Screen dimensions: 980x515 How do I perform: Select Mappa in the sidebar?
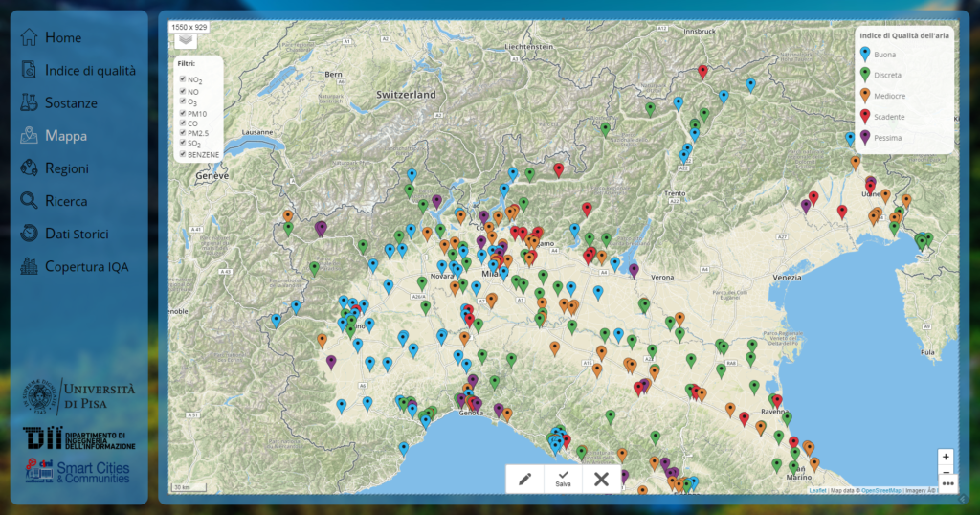click(x=65, y=136)
